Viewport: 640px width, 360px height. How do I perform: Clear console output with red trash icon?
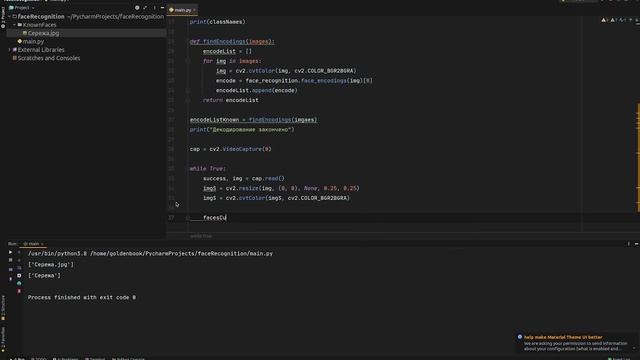point(19,291)
